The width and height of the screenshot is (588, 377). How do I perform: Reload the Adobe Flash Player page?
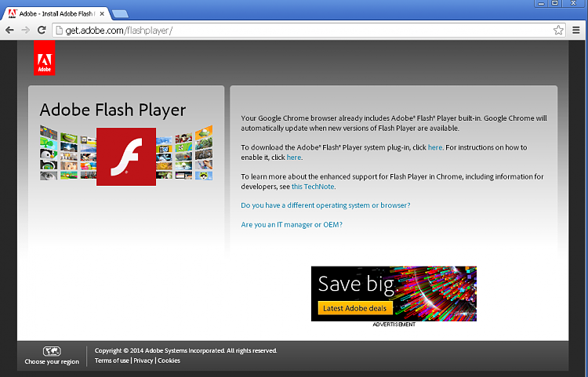point(42,30)
